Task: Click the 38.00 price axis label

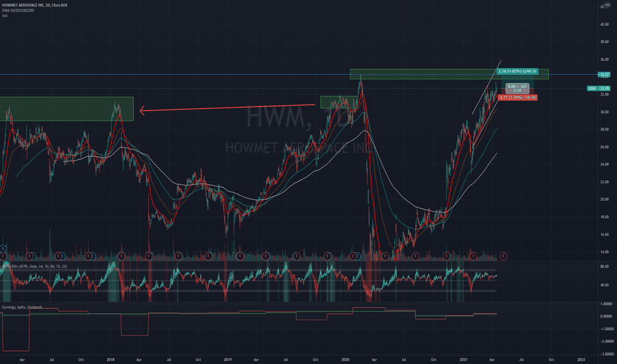Action: [604, 42]
